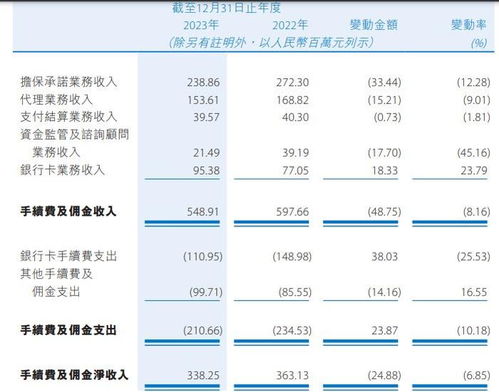
Task: Click the value 168.82
Action: 292,100
